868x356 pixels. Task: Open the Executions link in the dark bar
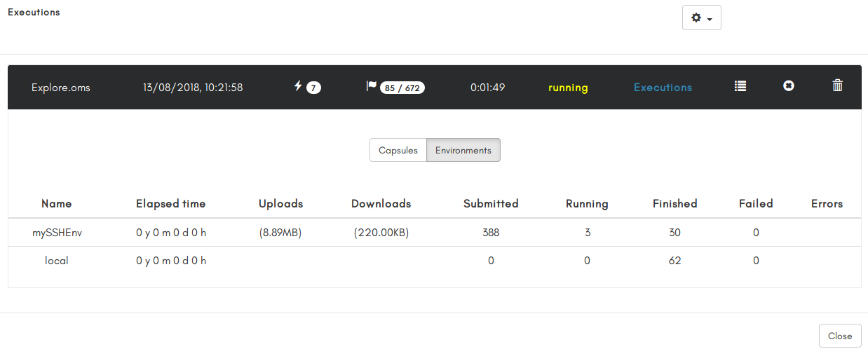coord(663,88)
